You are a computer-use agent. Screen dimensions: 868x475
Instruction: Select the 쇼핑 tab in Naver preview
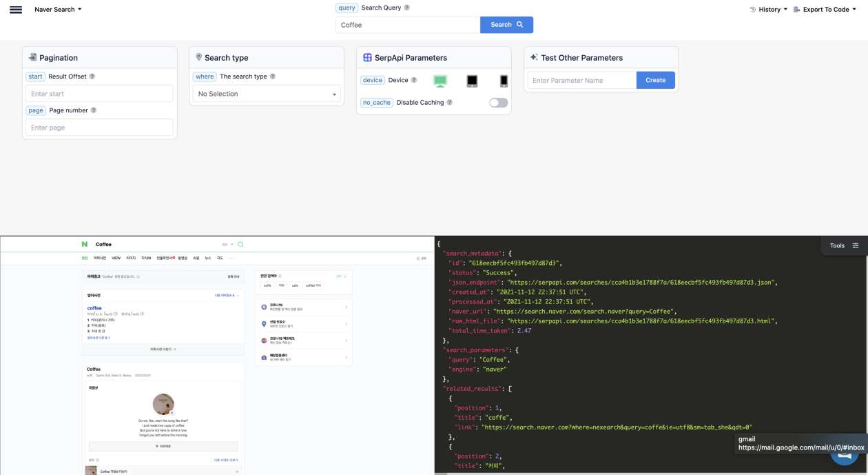click(196, 258)
